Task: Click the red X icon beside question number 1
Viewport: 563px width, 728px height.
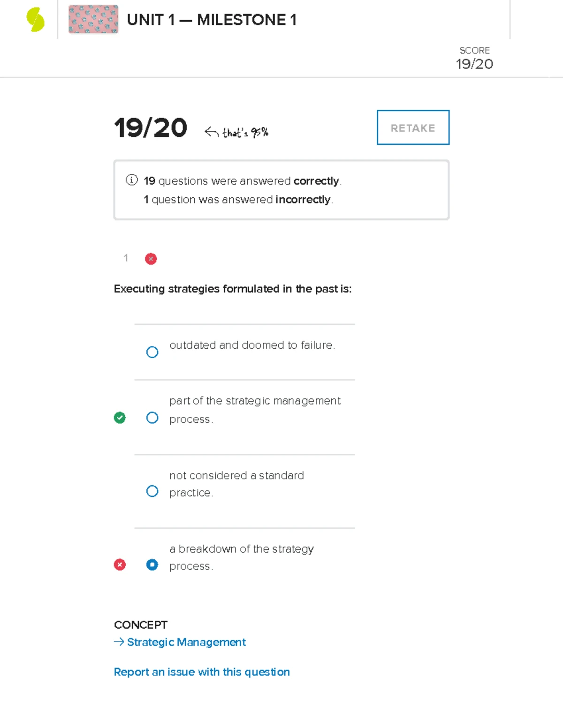Action: pos(150,259)
